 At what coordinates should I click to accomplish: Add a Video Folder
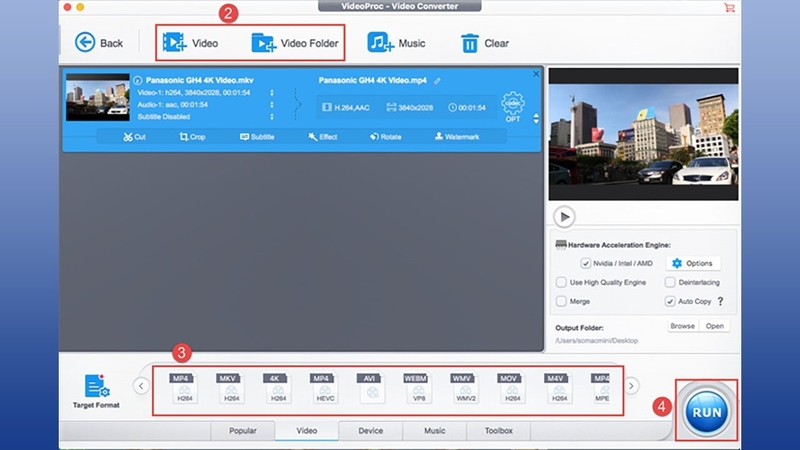(295, 43)
